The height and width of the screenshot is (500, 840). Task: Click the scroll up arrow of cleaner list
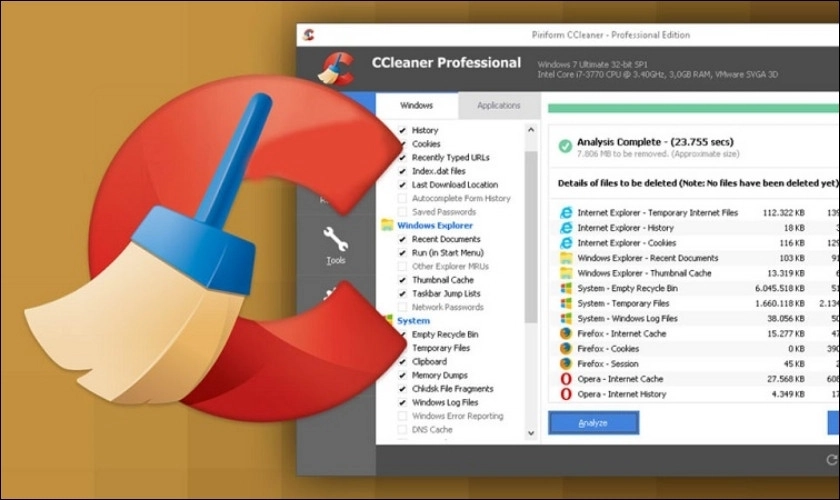[531, 128]
